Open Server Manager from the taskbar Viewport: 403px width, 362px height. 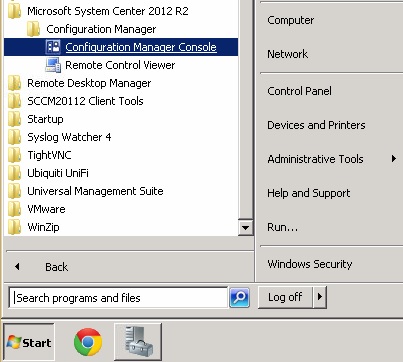[138, 342]
